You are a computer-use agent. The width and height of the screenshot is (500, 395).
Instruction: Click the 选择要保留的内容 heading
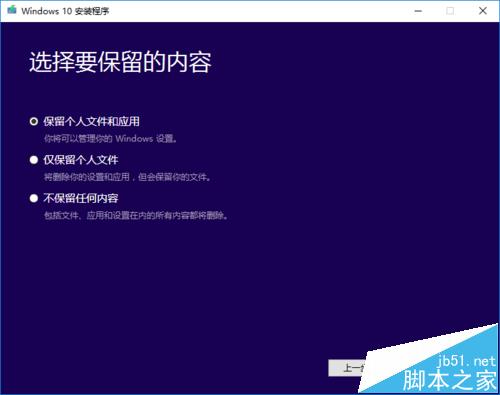pos(120,62)
